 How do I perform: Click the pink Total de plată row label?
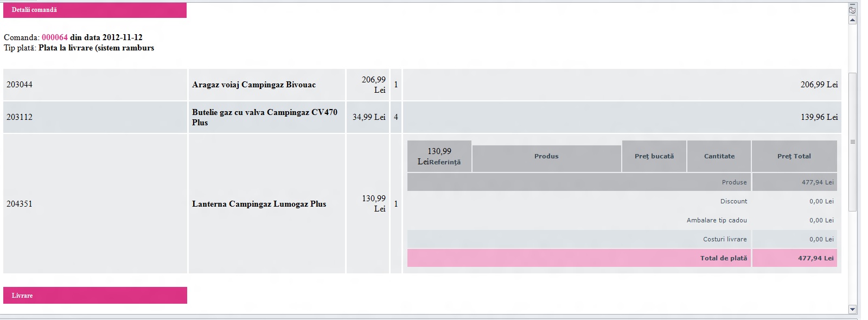click(x=724, y=258)
